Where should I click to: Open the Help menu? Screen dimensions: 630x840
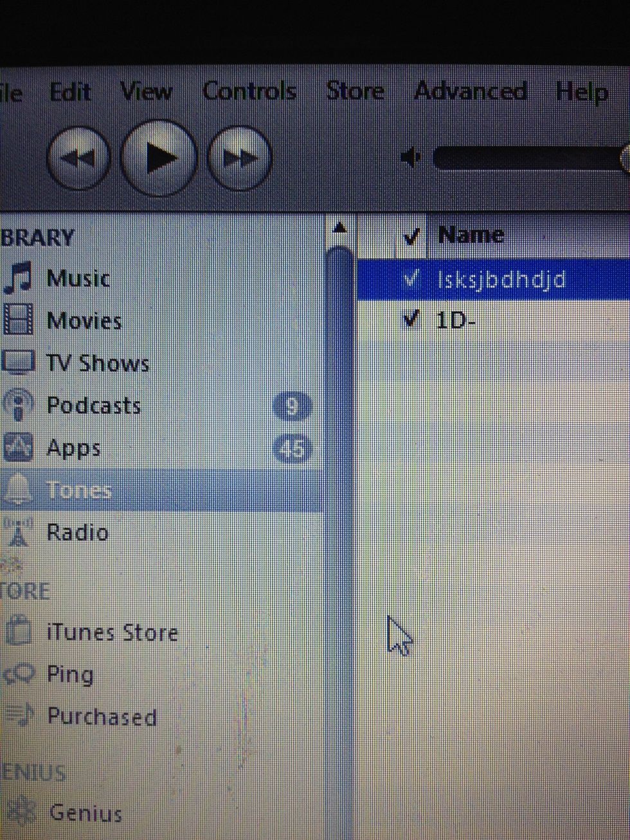tap(582, 93)
